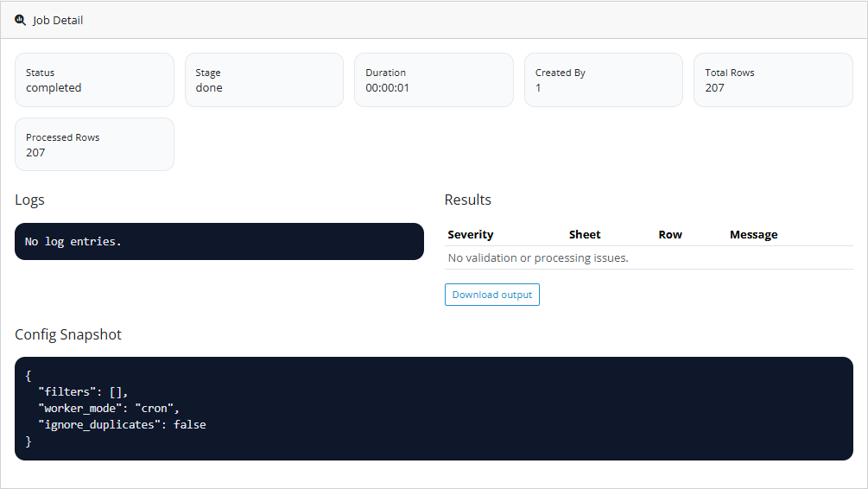Click the Total Rows value 207
The height and width of the screenshot is (489, 868).
click(x=714, y=88)
